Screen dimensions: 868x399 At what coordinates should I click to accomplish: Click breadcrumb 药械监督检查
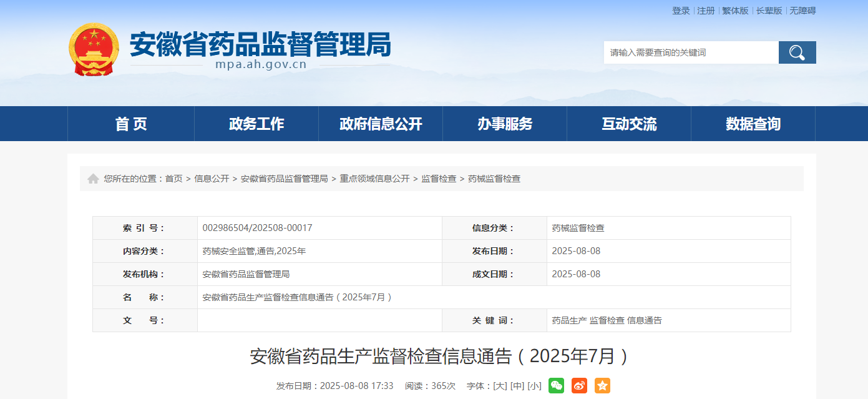coord(494,179)
